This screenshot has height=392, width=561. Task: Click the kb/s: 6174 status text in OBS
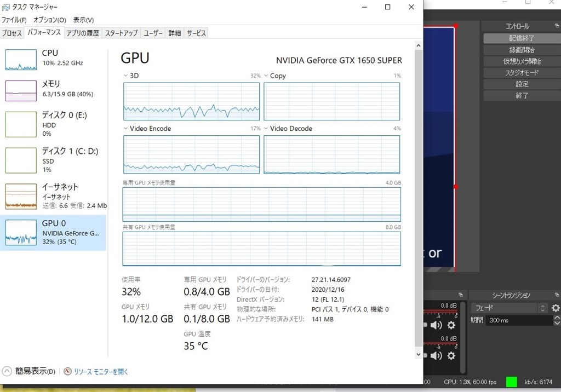tap(538, 382)
